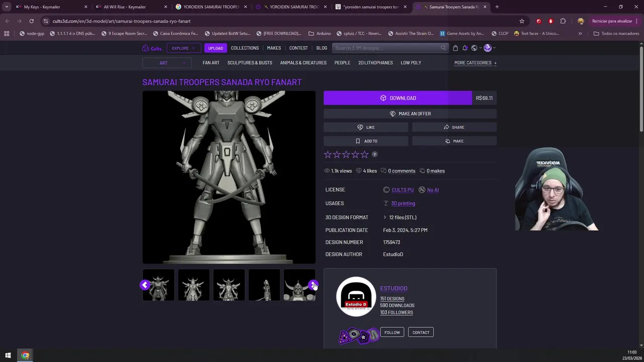This screenshot has height=362, width=644.
Task: Expand the EXPLORE dropdown
Action: click(183, 48)
